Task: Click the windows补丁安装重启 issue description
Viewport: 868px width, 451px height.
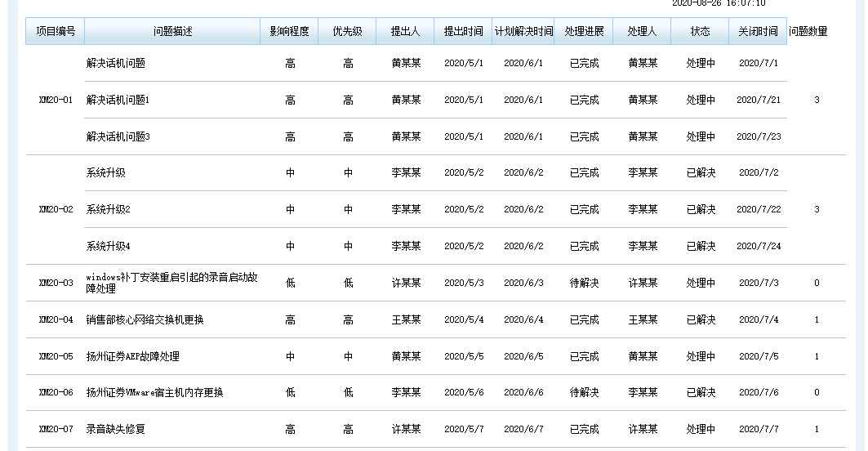Action: (171, 283)
